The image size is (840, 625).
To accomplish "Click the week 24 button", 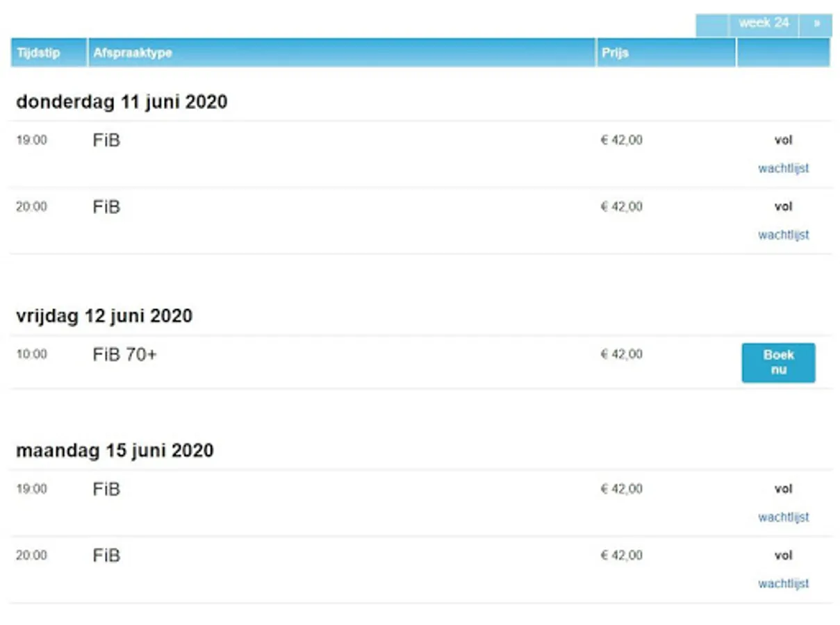I will coord(764,24).
